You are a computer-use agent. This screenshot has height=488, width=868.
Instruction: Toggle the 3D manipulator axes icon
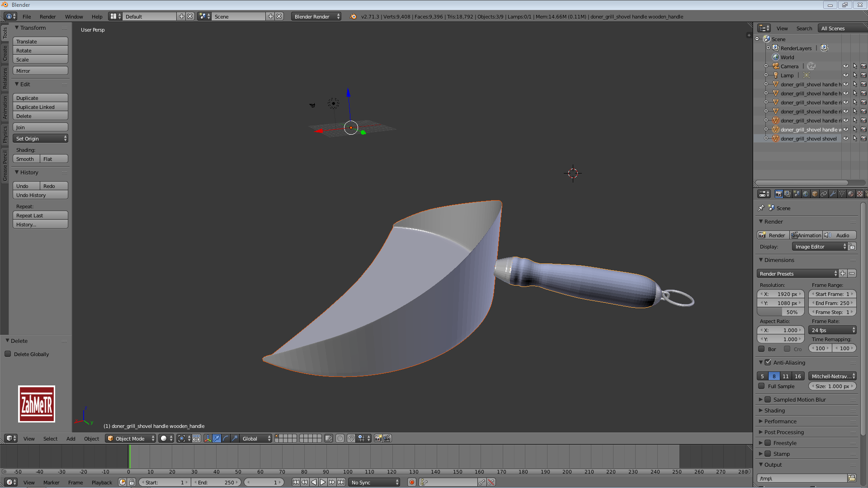(208, 438)
